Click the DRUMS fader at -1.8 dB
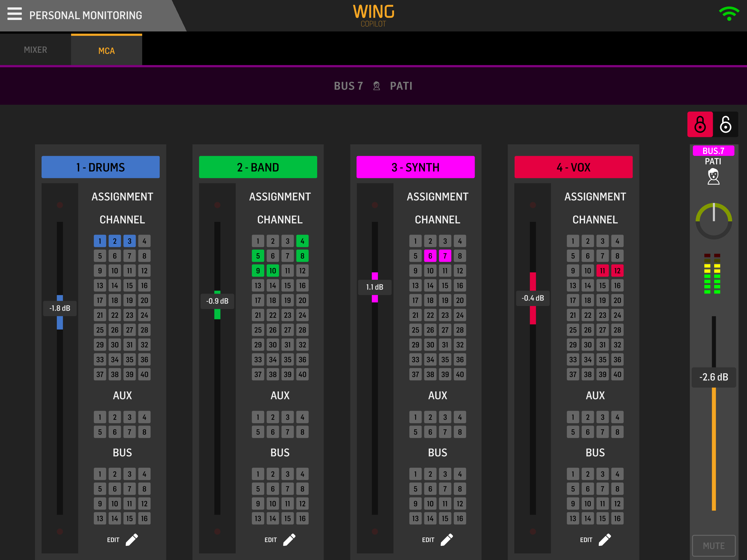Screen dimensions: 747x560 pos(60,308)
